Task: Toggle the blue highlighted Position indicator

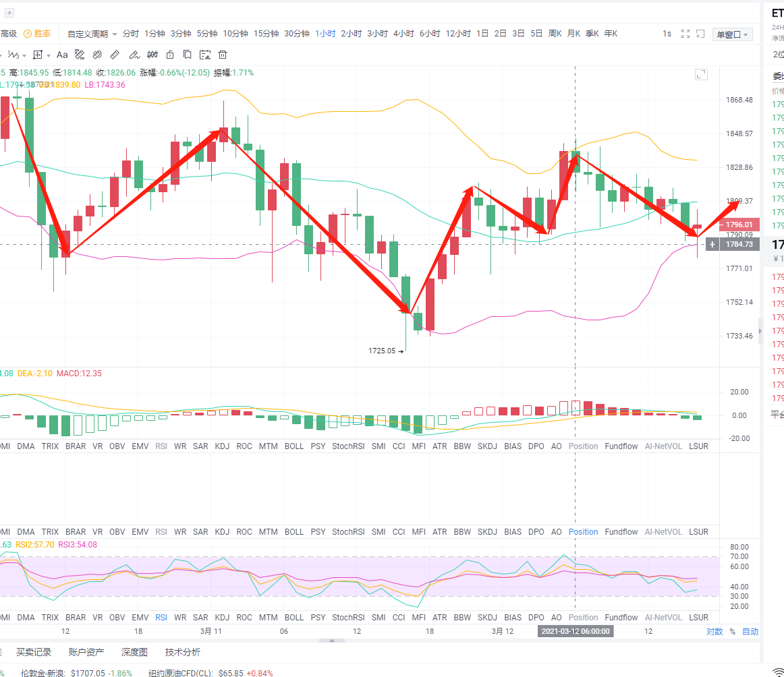Action: [x=583, y=531]
